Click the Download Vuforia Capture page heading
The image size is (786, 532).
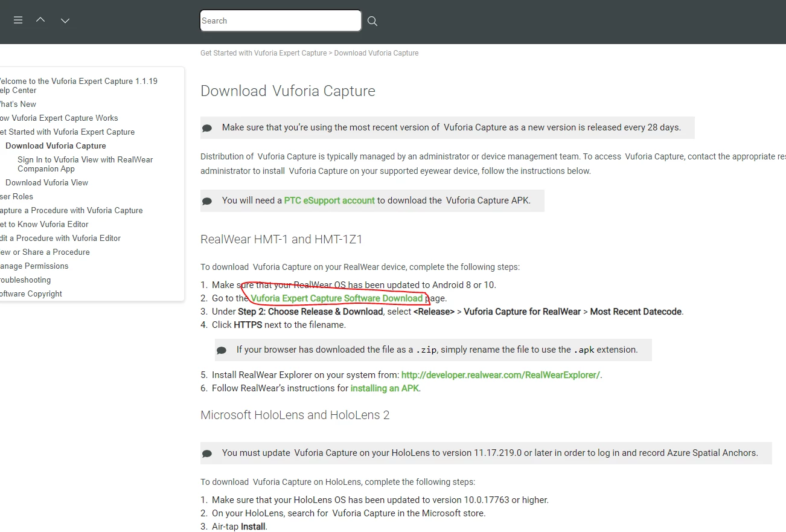288,91
